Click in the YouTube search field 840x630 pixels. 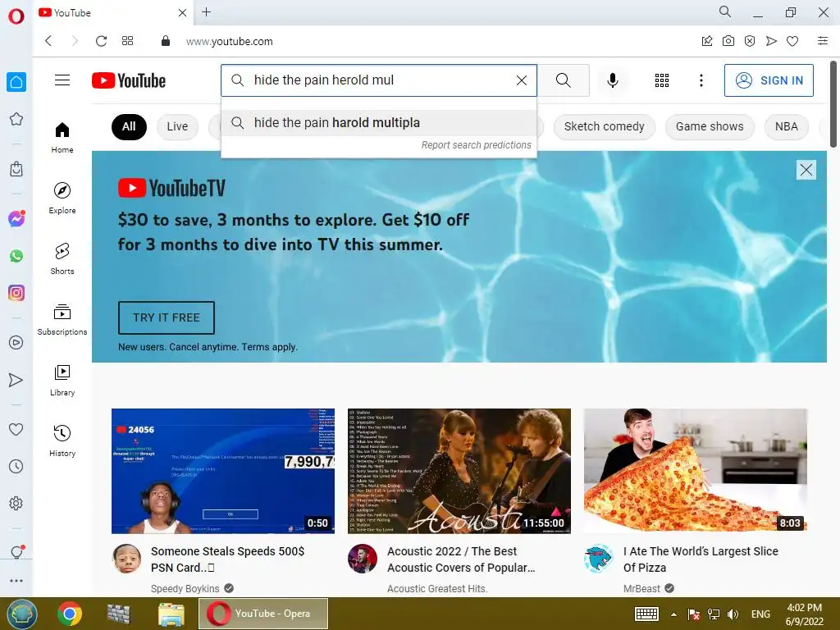pyautogui.click(x=379, y=80)
